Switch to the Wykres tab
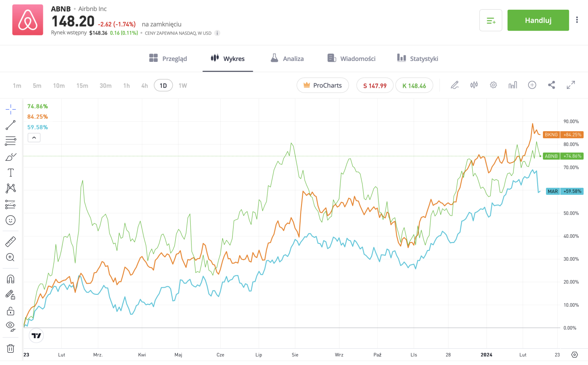Image resolution: width=588 pixels, height=365 pixels. pos(227,58)
